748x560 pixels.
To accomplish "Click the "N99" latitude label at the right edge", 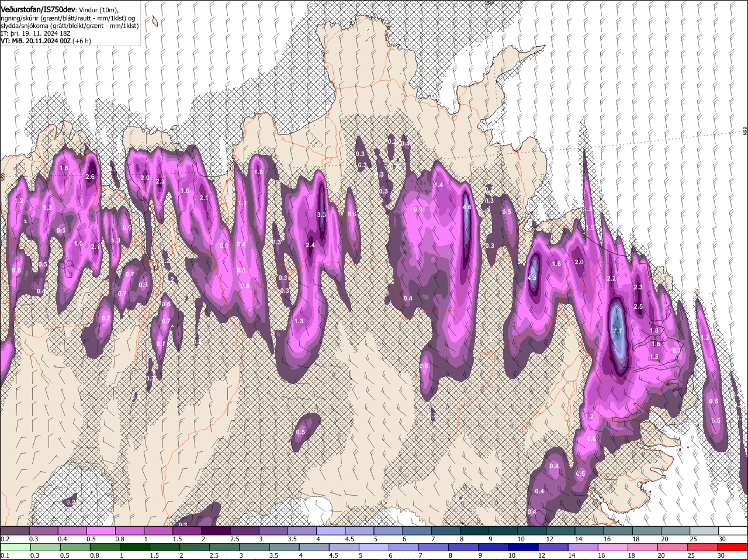I will [746, 132].
